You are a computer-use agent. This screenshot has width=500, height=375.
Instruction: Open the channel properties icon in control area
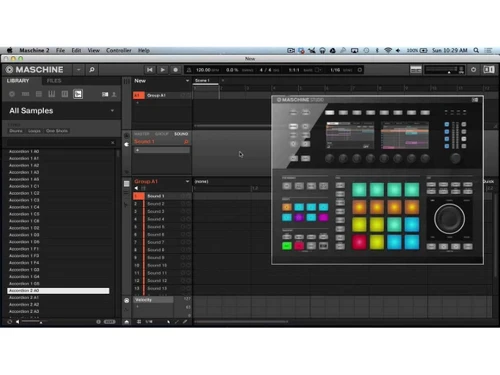(127, 136)
